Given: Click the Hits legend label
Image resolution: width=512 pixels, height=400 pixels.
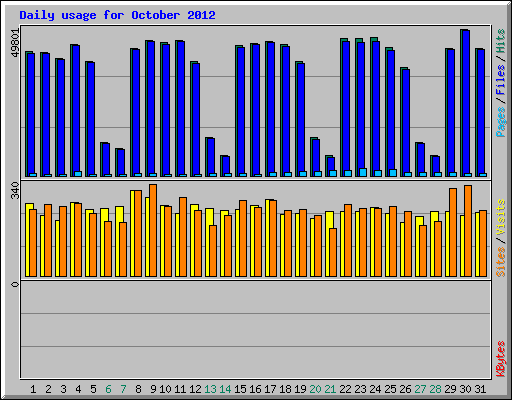Looking at the screenshot, I should (501, 41).
